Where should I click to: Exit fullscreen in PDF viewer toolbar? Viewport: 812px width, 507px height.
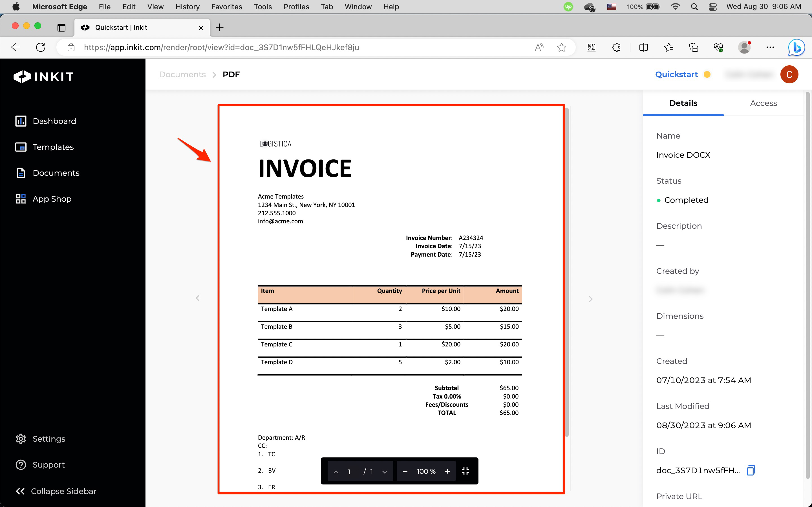coord(465,471)
